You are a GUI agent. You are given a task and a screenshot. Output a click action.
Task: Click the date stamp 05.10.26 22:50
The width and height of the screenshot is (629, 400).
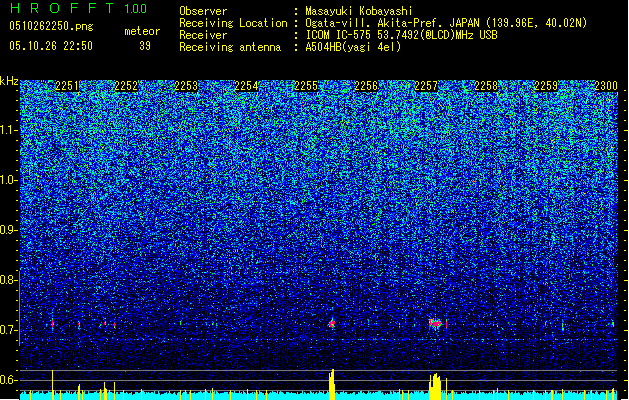(51, 46)
